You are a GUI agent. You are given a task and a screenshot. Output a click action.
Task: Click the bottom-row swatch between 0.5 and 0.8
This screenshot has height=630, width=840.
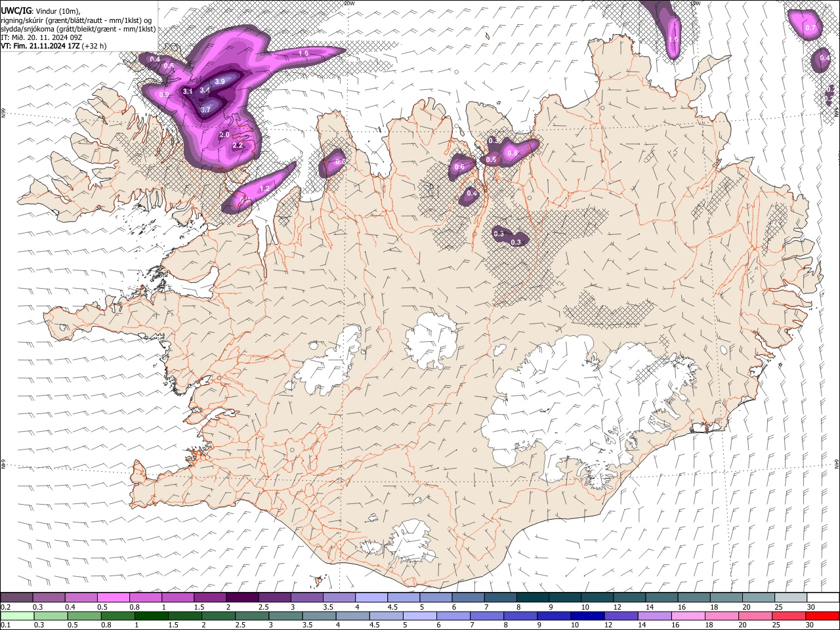[83, 616]
